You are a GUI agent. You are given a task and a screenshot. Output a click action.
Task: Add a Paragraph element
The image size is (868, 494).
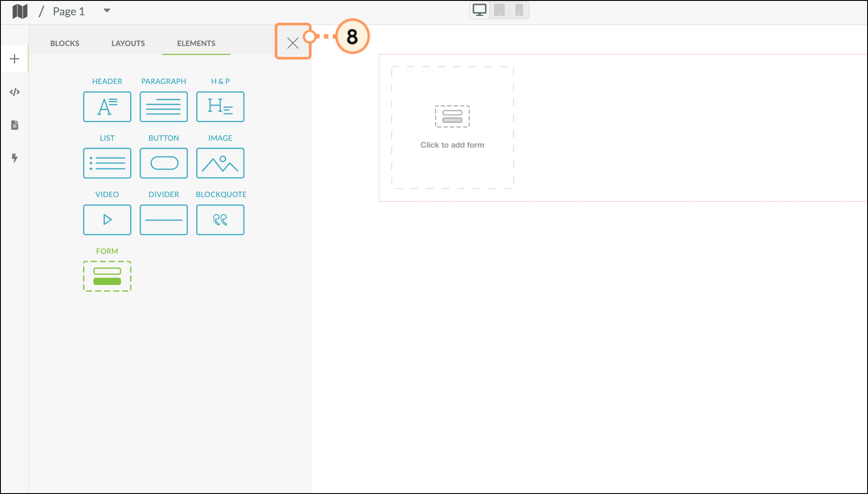pyautogui.click(x=164, y=107)
